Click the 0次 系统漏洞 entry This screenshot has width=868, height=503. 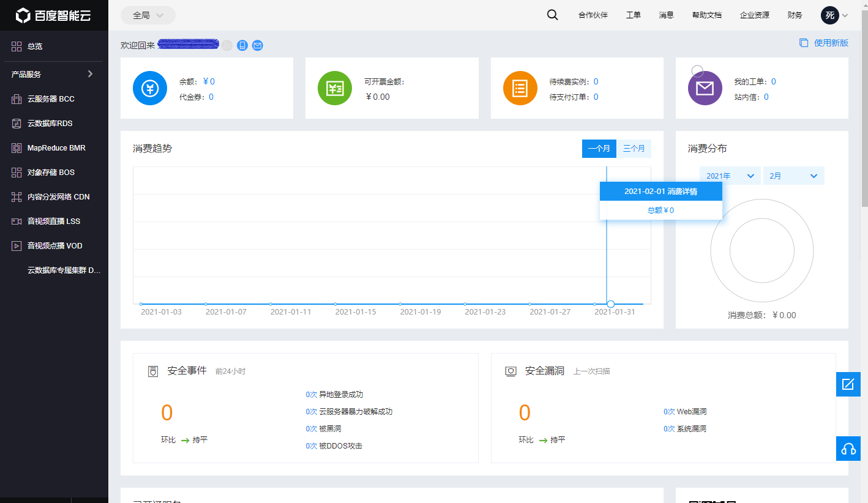[x=685, y=429]
